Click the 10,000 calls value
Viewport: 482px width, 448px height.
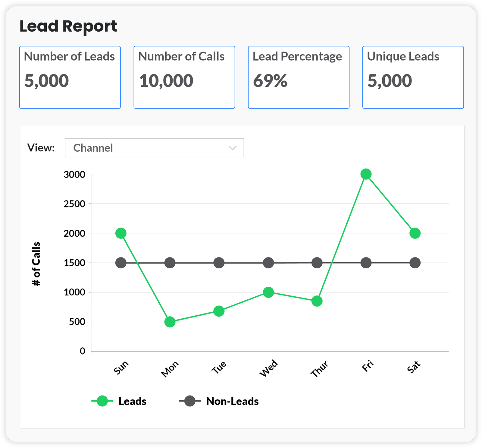166,81
